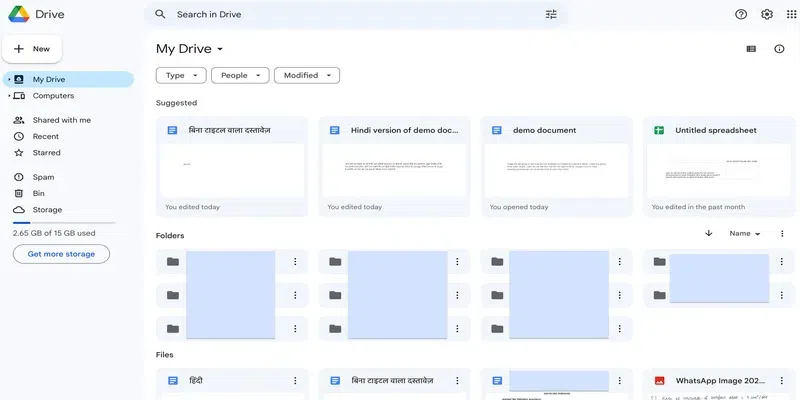Go to Starred items
Viewport: 800px width, 400px height.
pyautogui.click(x=46, y=153)
